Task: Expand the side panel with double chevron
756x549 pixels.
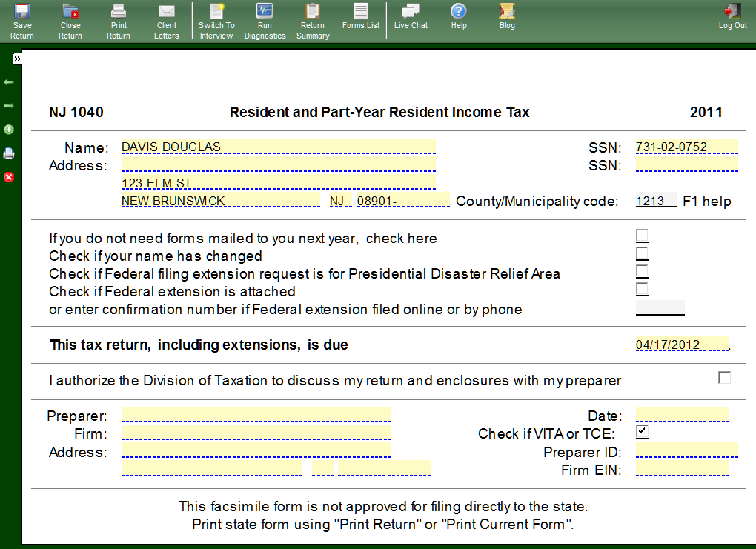Action: [x=17, y=59]
